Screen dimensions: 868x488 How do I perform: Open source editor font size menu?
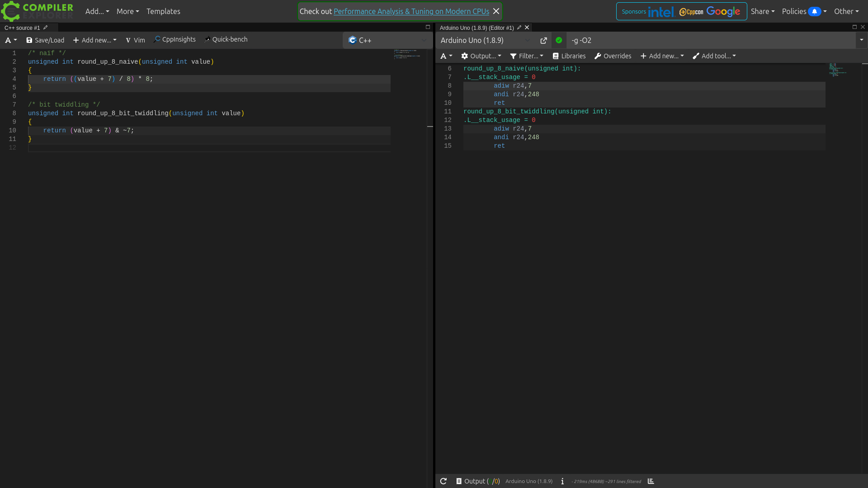(11, 40)
